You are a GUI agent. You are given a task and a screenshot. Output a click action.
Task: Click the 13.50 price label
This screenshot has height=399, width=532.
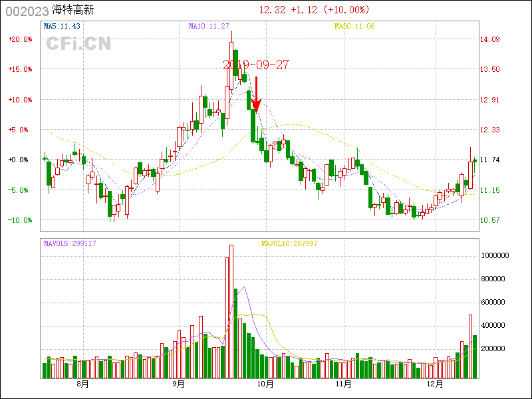tap(489, 69)
